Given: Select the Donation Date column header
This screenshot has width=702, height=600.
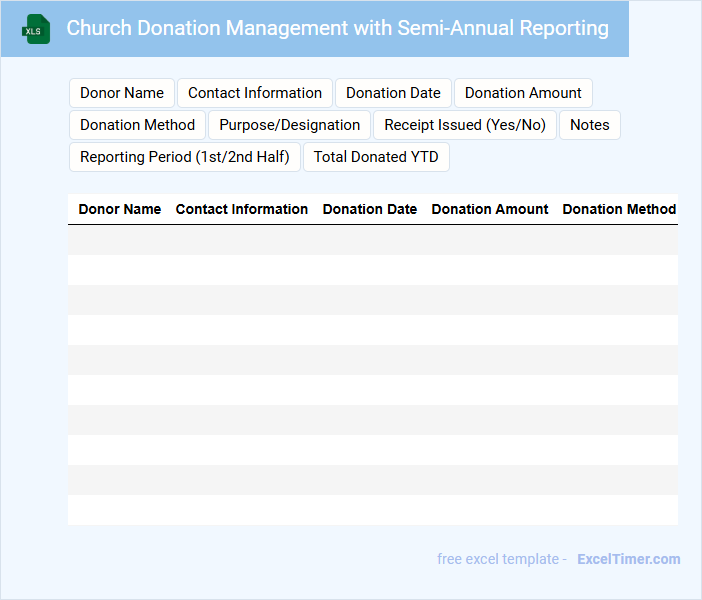Looking at the screenshot, I should point(370,209).
